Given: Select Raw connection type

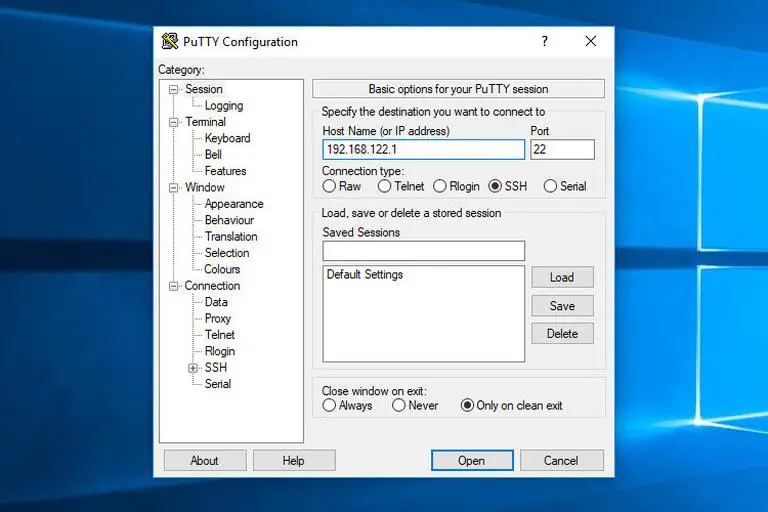Looking at the screenshot, I should point(329,186).
